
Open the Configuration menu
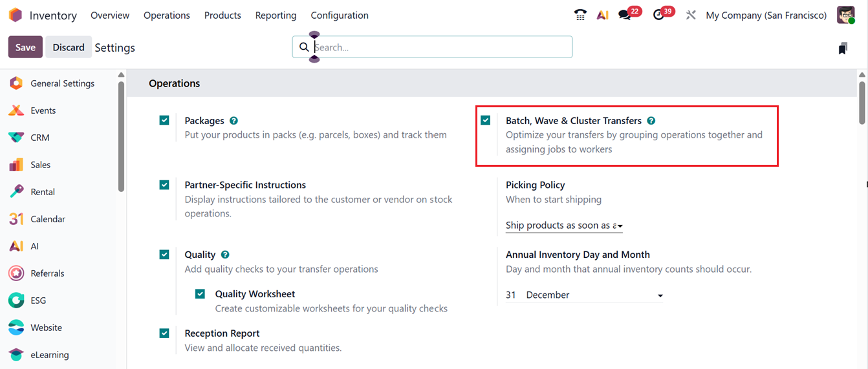click(x=340, y=16)
